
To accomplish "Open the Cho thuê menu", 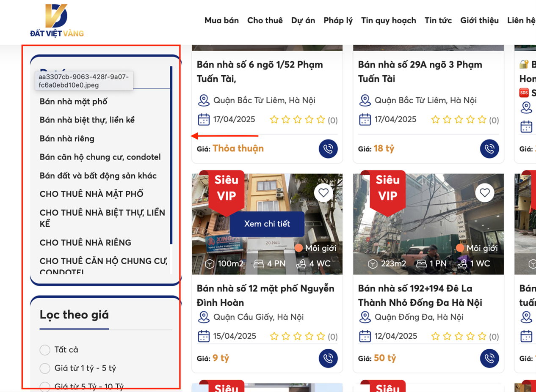I will (x=265, y=20).
